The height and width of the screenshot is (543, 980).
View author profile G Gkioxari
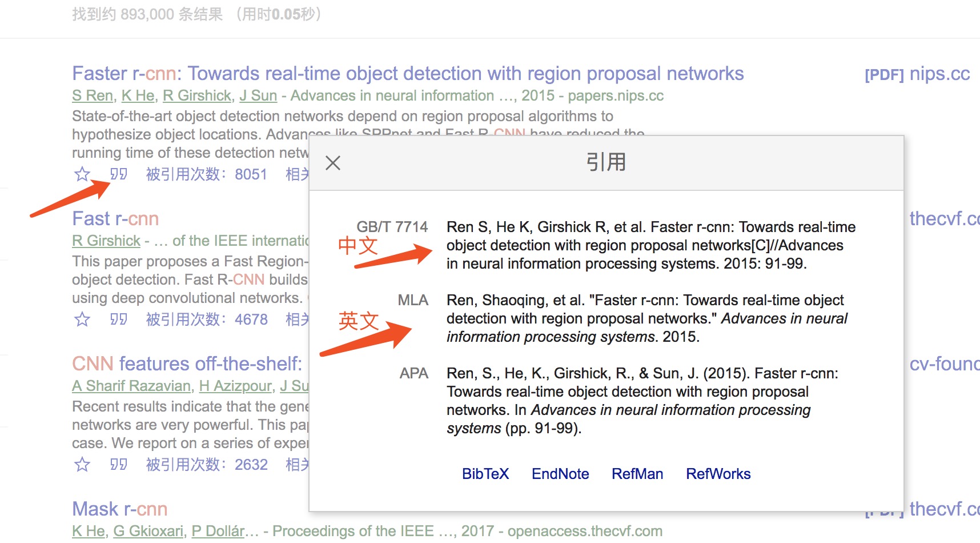(x=148, y=532)
